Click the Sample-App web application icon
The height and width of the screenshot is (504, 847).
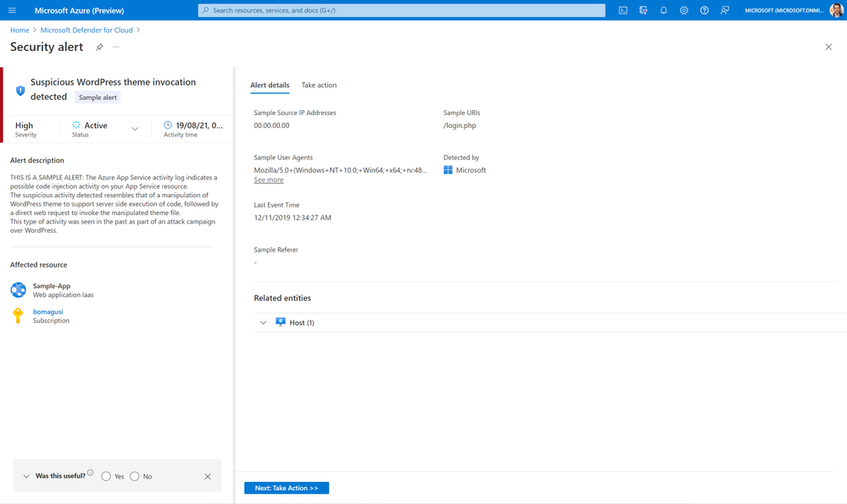pos(19,290)
